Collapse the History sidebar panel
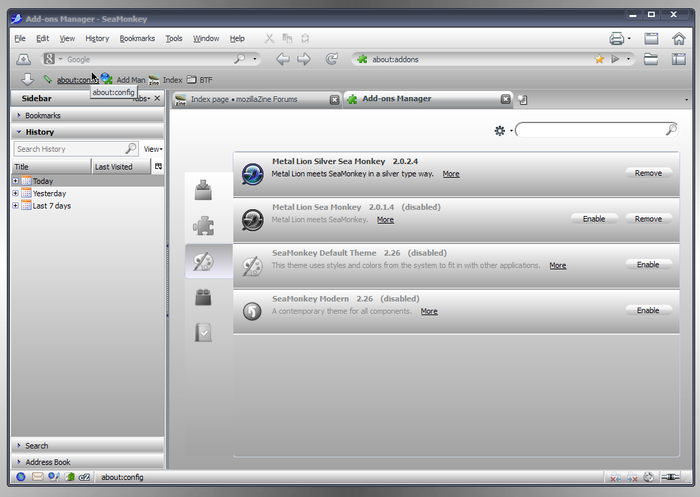This screenshot has width=700, height=497. click(88, 132)
